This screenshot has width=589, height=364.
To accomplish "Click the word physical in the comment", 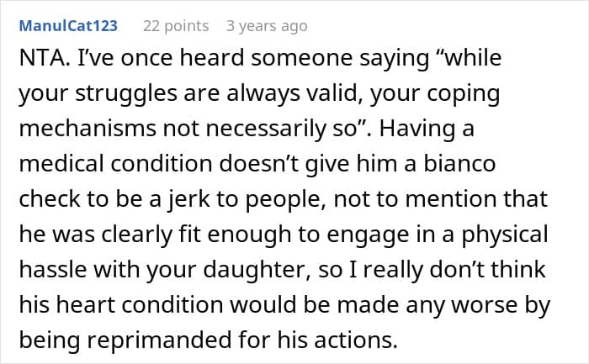I will coord(505,235).
